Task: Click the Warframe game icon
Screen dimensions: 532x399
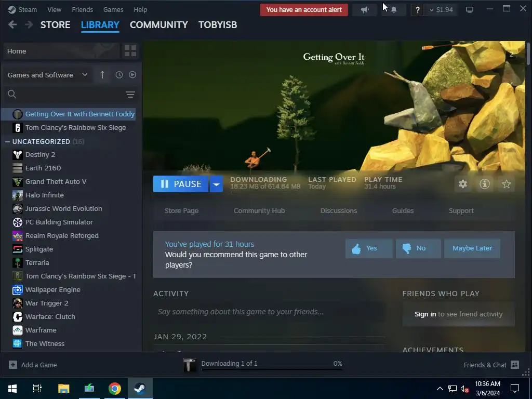Action: [x=18, y=330]
